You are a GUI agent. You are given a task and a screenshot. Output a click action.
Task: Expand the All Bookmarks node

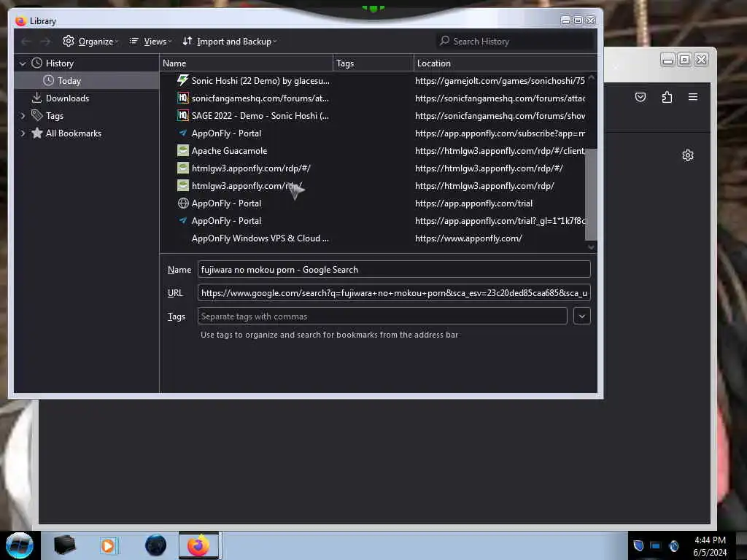click(23, 133)
